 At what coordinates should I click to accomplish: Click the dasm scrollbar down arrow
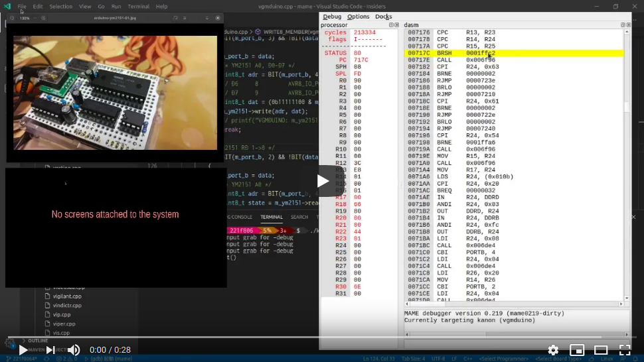[627, 298]
